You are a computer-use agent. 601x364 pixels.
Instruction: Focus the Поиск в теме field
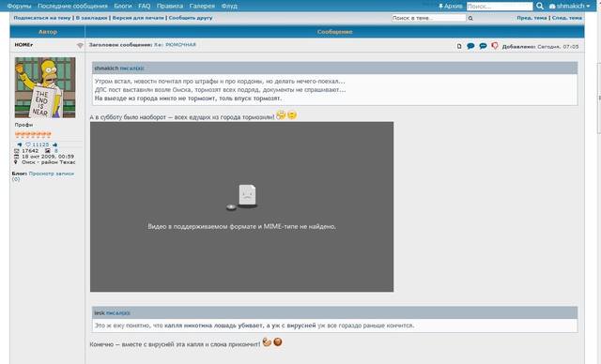tap(428, 18)
